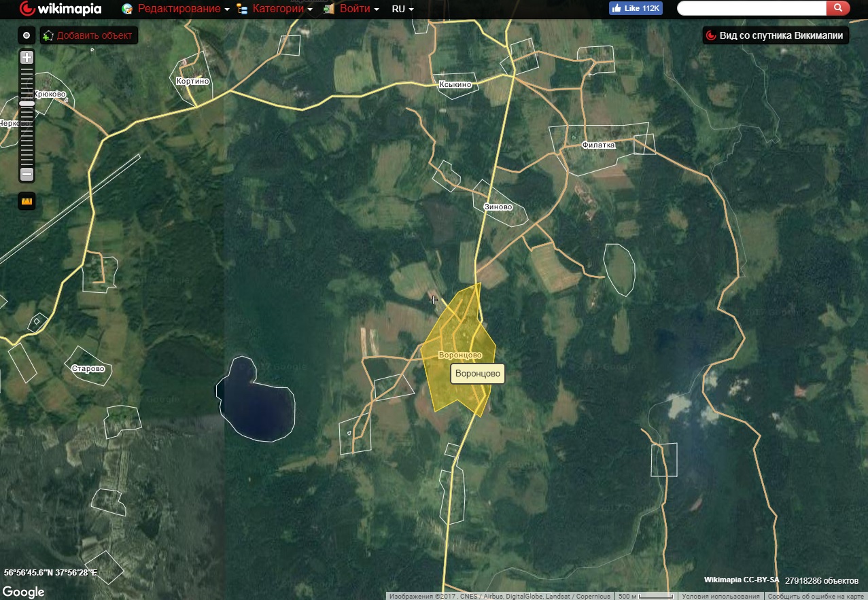
Task: Click the Филатка village label
Action: click(x=598, y=145)
